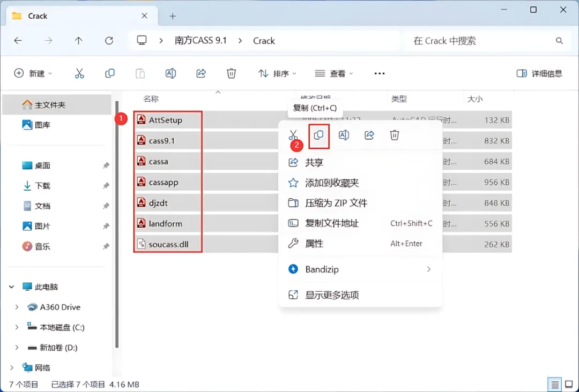The height and width of the screenshot is (392, 579).
Task: Click the 名称 column header
Action: 151,99
